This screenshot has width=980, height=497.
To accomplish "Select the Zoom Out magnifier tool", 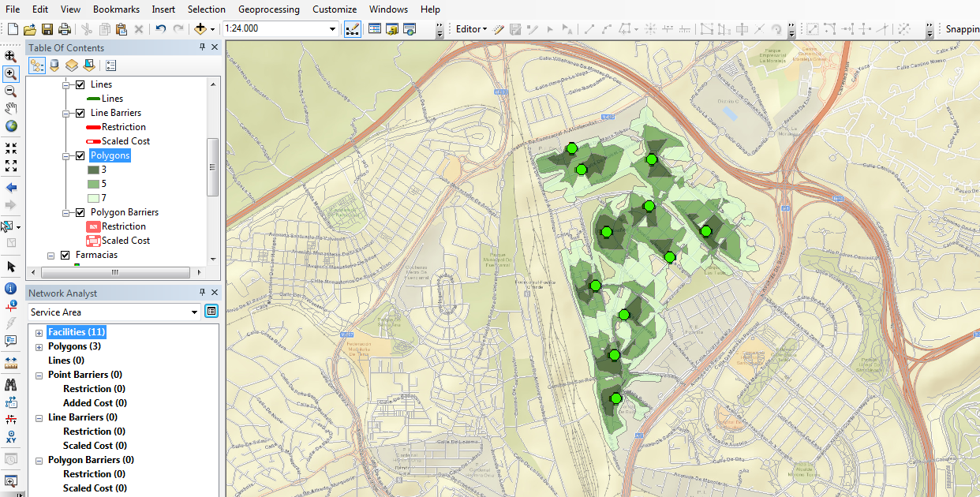I will [x=11, y=92].
